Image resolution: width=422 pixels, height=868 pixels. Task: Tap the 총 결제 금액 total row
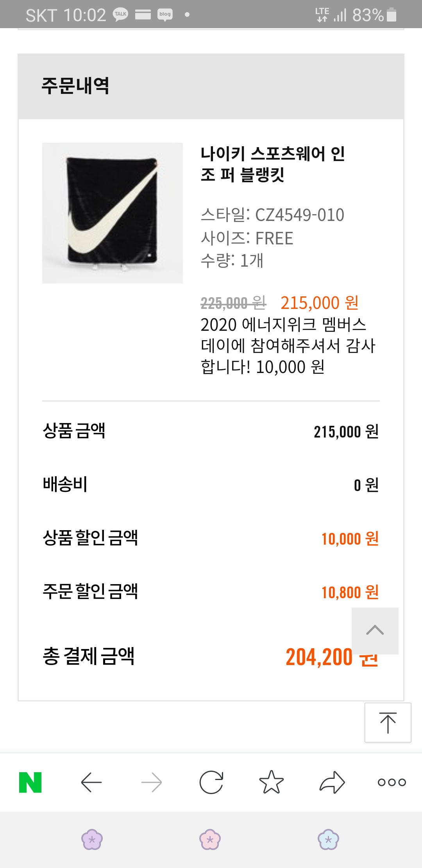coord(89,656)
